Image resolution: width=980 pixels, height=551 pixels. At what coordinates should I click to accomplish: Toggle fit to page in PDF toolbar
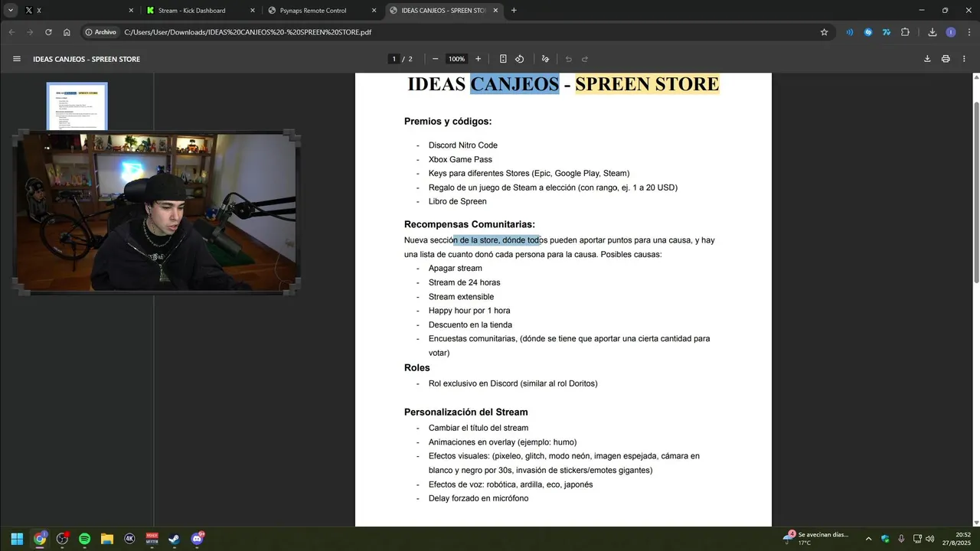503,59
